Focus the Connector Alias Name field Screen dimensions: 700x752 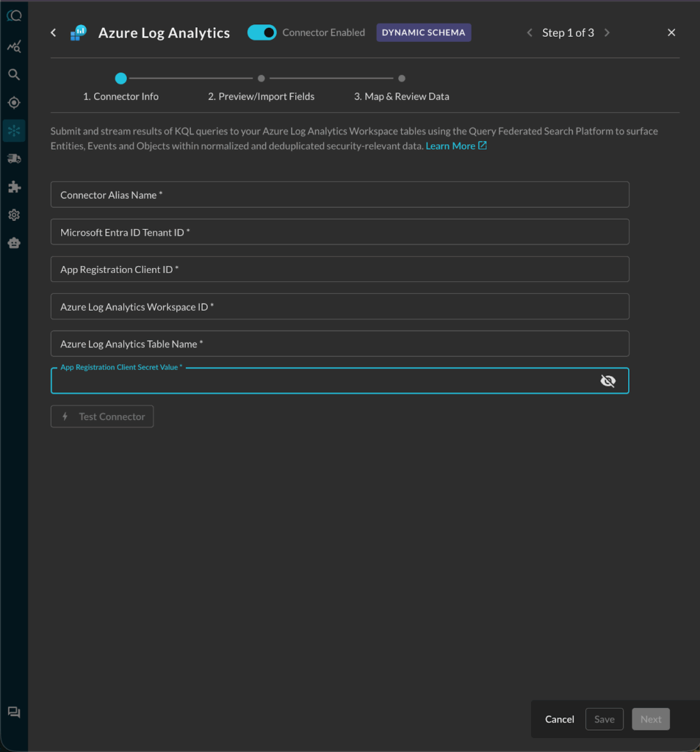tap(339, 195)
